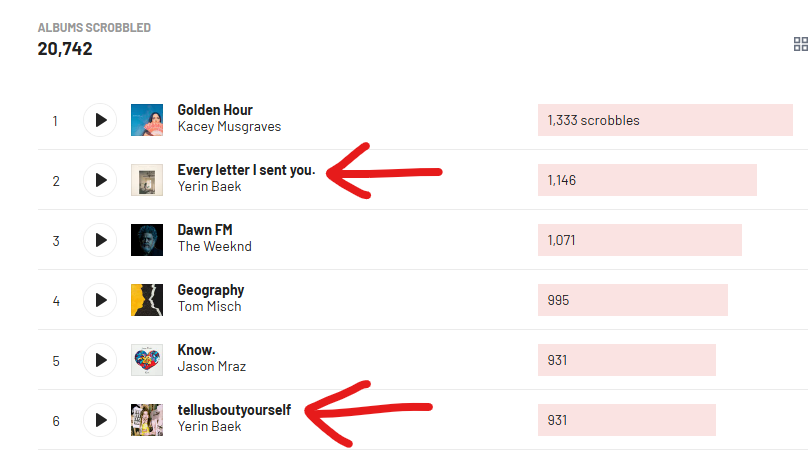Play the Golden Hour album
This screenshot has height=454, width=808.
click(100, 120)
